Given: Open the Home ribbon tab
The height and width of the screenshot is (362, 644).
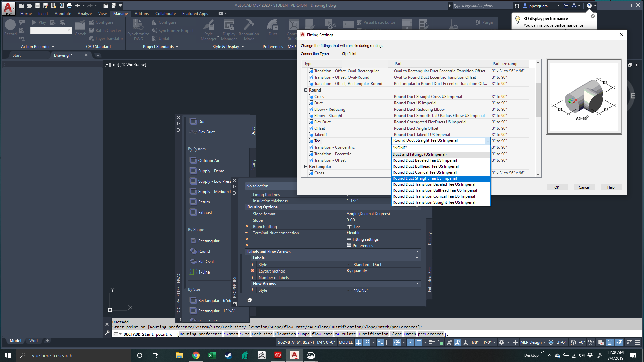Looking at the screenshot, I should tap(26, 14).
